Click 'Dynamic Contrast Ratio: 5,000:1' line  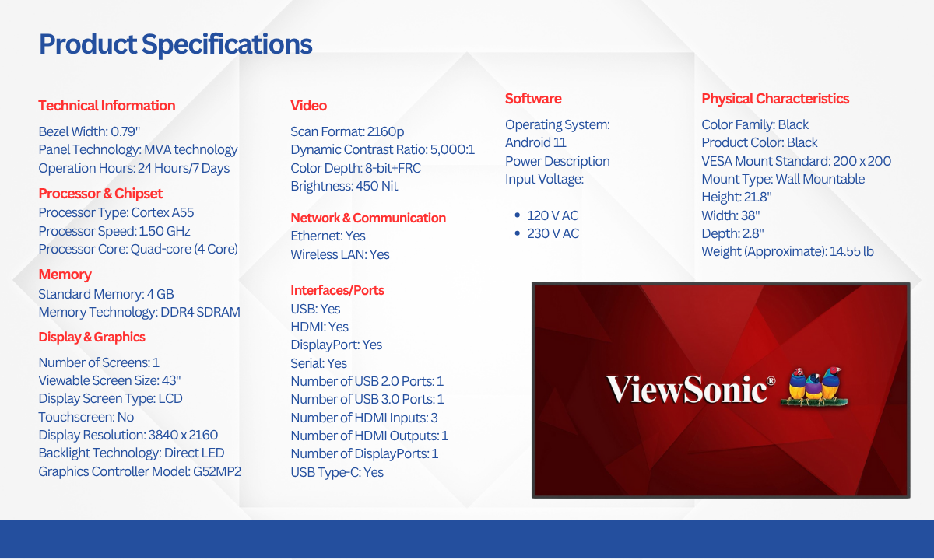tap(382, 149)
